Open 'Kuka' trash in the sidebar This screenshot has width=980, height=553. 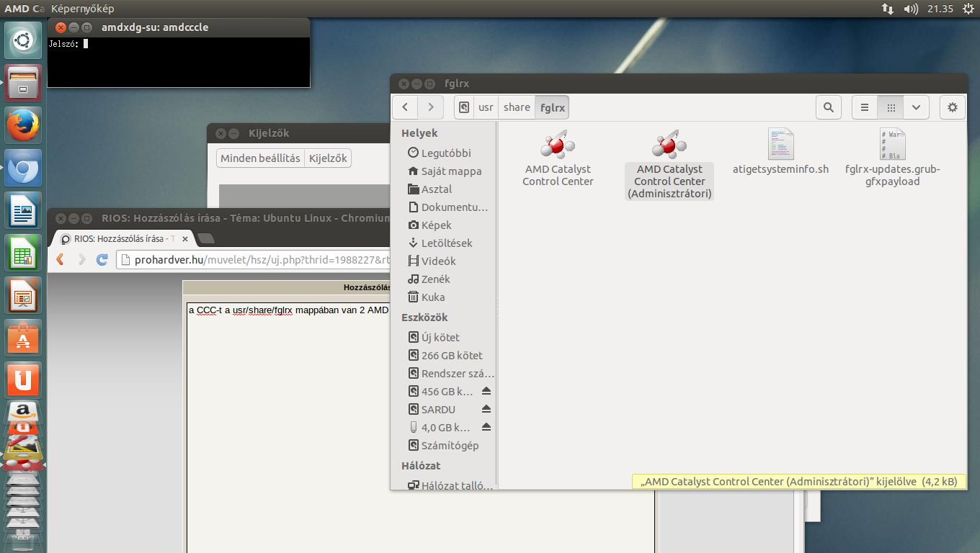pos(427,297)
